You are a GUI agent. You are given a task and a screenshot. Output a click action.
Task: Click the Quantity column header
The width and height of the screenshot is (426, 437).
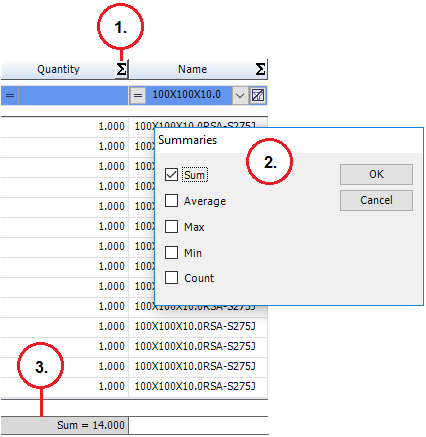click(58, 69)
